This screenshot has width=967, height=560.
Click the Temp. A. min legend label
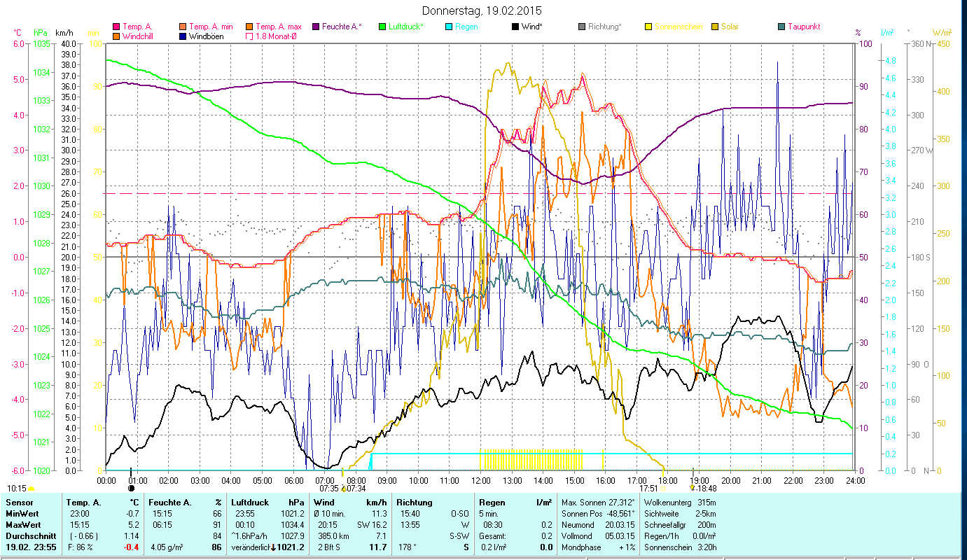[x=210, y=27]
